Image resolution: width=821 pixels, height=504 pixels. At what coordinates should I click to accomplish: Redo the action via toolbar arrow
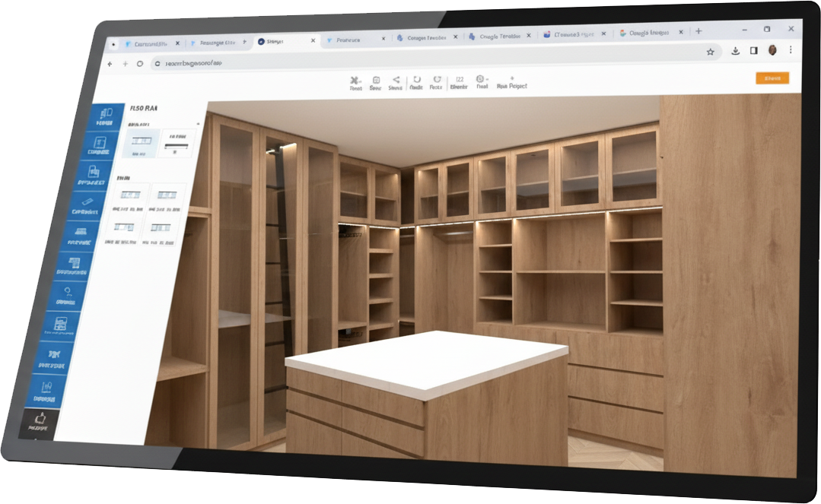coord(437,79)
